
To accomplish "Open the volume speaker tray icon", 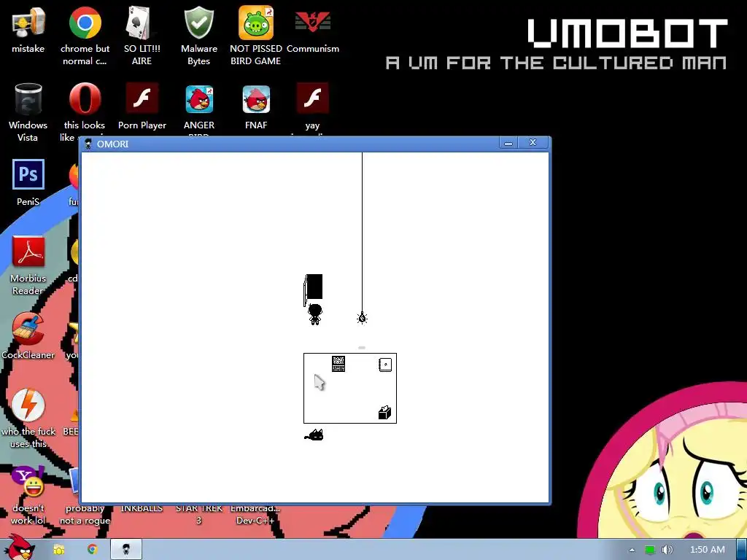I will 667,550.
